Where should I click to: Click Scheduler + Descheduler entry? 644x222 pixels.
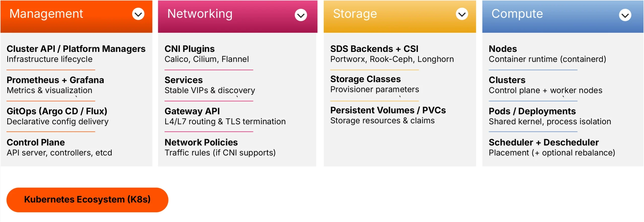click(543, 143)
